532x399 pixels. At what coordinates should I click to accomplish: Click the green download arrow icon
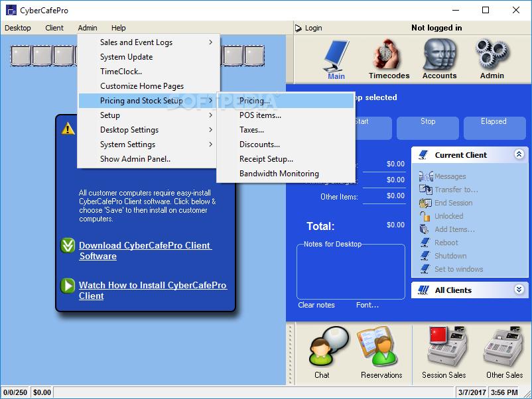(x=68, y=245)
